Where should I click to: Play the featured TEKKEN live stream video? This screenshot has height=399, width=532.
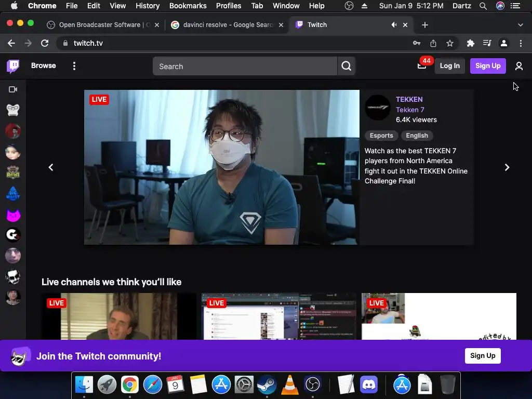coord(221,167)
